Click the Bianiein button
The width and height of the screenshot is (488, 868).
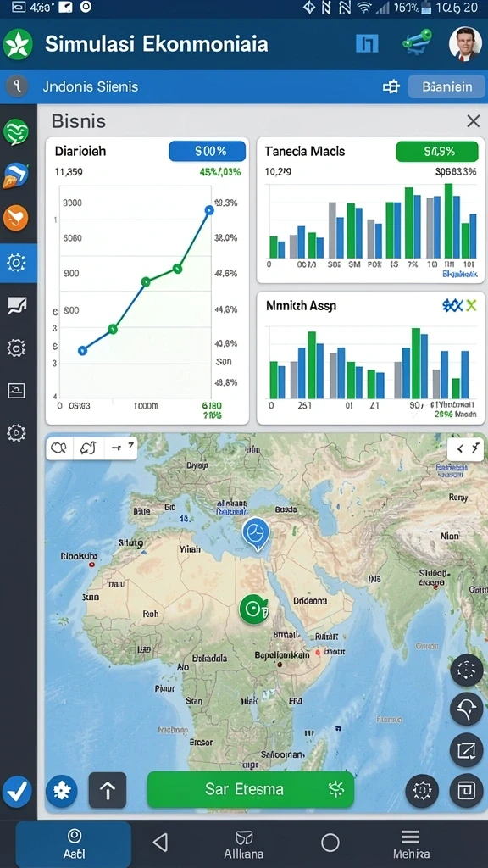446,86
